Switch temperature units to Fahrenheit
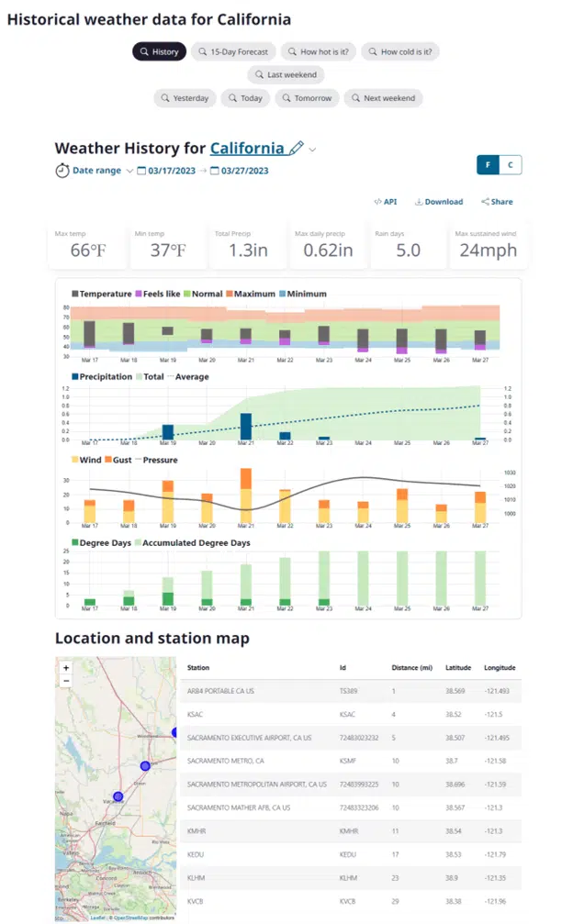573x924 pixels. tap(488, 165)
